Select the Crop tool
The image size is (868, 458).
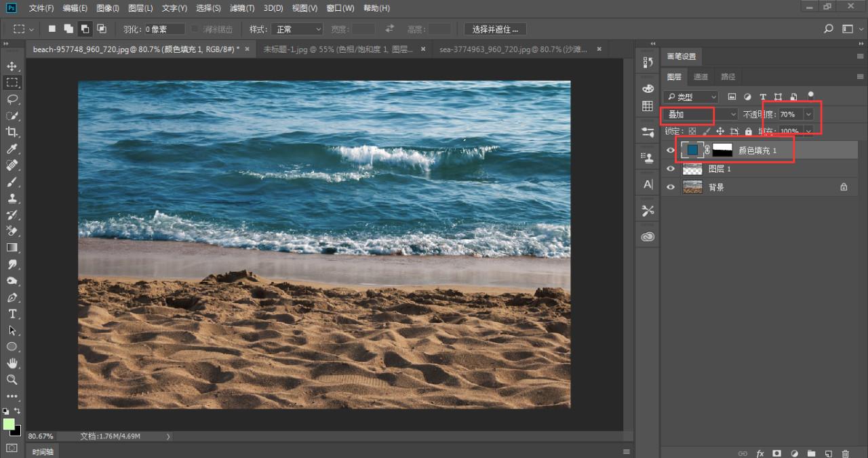point(12,132)
